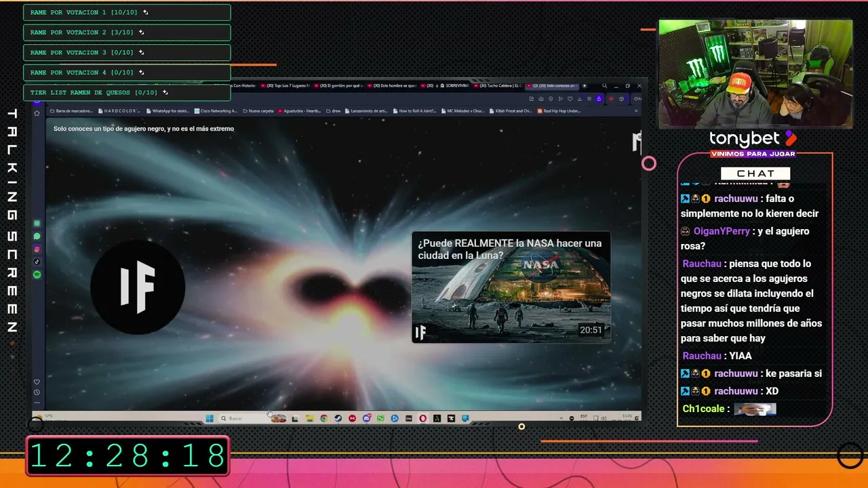Click the tonybet sponsor logo

(x=753, y=139)
